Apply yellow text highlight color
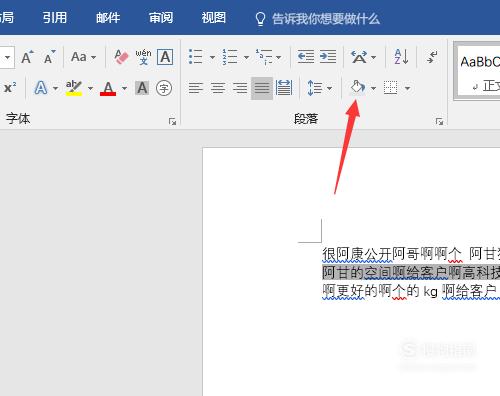Viewport: 500px width, 396px height. coord(74,88)
